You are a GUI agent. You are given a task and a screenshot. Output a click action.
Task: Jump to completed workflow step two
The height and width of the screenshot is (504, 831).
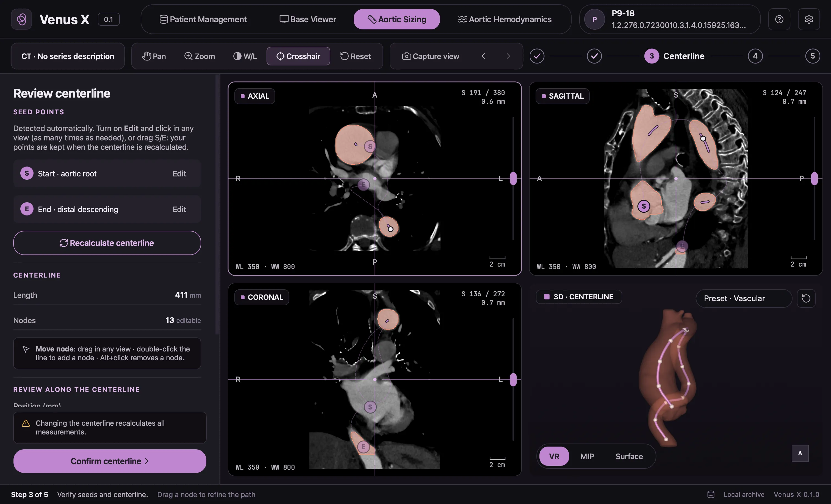tap(594, 56)
